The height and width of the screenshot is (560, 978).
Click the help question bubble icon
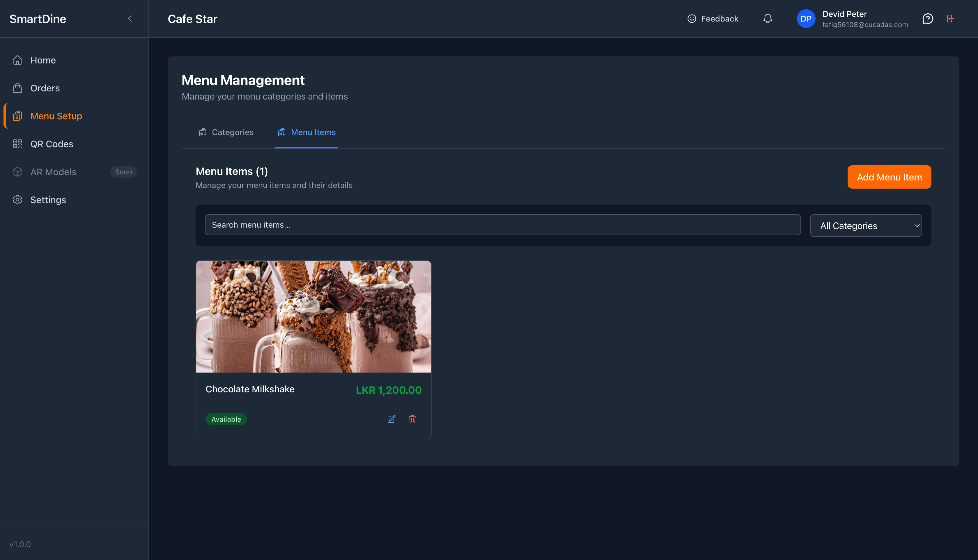tap(928, 18)
